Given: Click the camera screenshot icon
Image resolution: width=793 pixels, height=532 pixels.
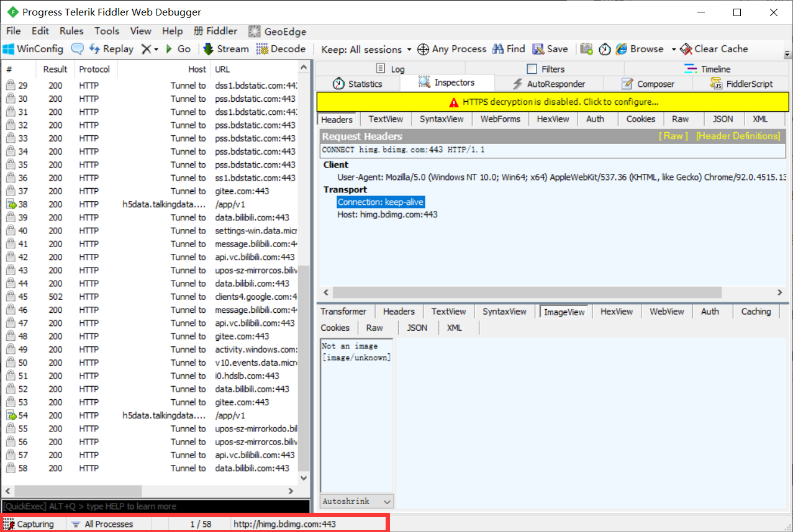Looking at the screenshot, I should [x=586, y=49].
